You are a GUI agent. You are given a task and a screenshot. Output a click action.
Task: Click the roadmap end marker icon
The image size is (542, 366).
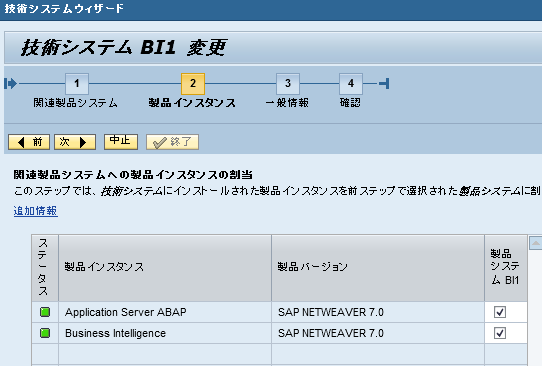tap(384, 84)
